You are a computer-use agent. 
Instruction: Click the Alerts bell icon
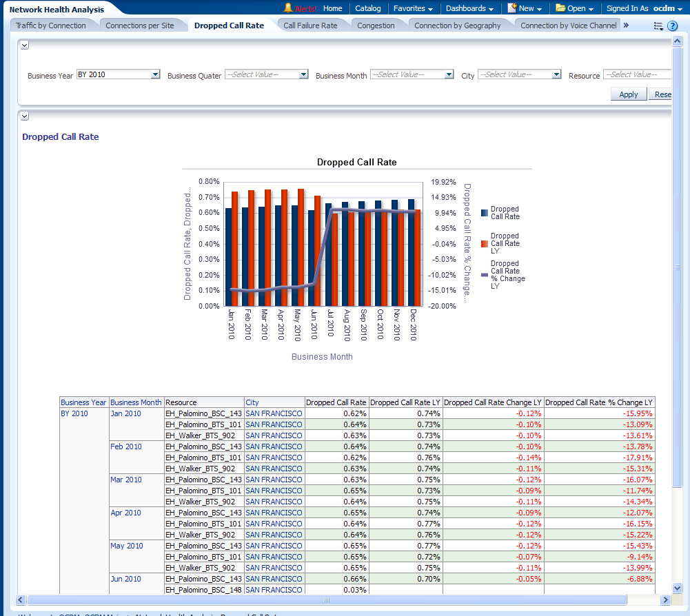(x=288, y=8)
